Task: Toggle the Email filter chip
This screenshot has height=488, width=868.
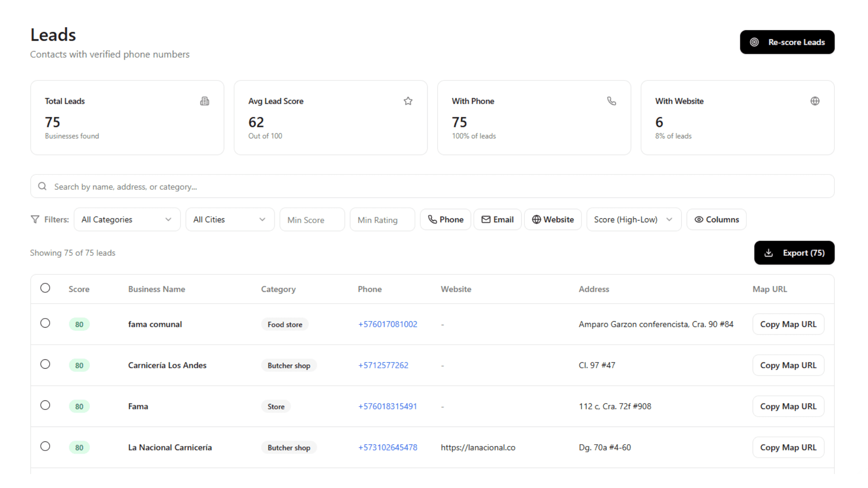Action: (x=497, y=220)
